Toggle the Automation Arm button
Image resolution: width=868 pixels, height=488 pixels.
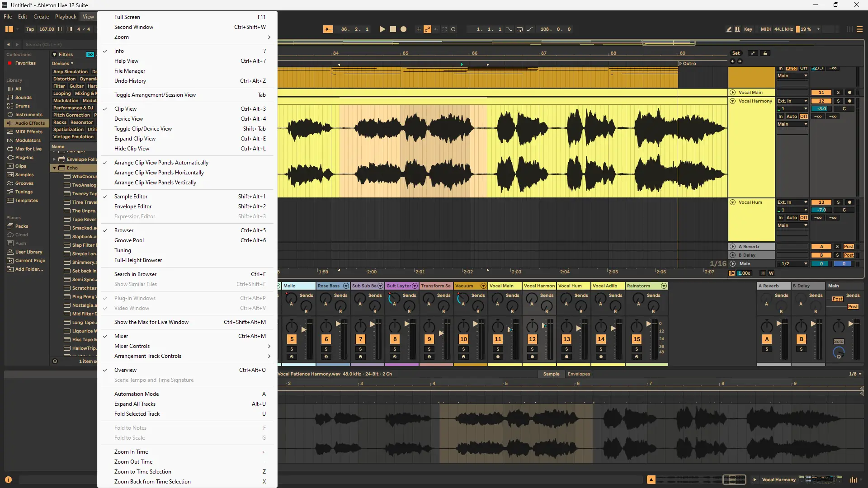427,29
